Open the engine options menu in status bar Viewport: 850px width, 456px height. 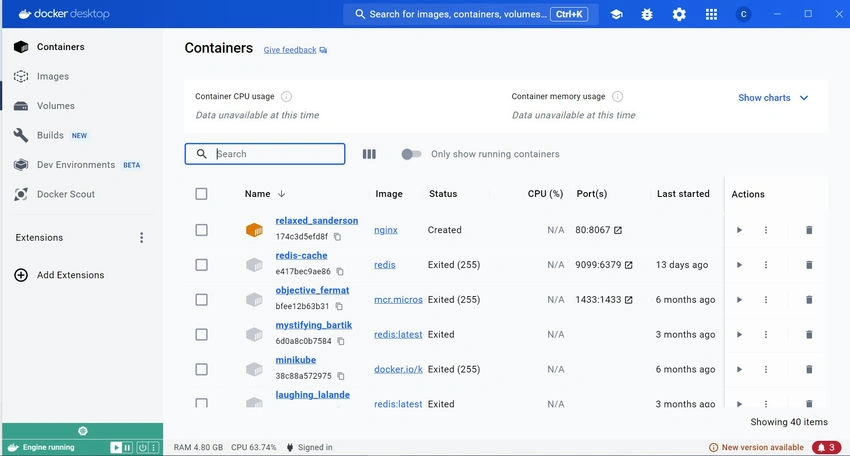tap(154, 447)
